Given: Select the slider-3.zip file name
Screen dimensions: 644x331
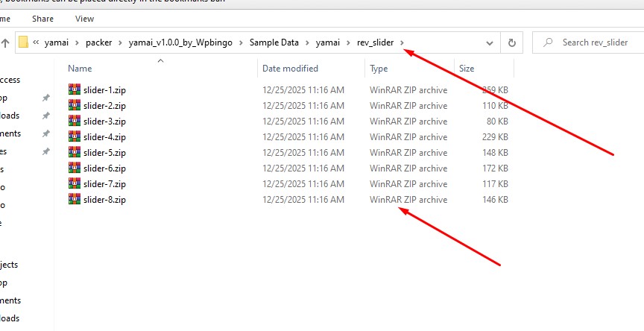Looking at the screenshot, I should tap(104, 122).
